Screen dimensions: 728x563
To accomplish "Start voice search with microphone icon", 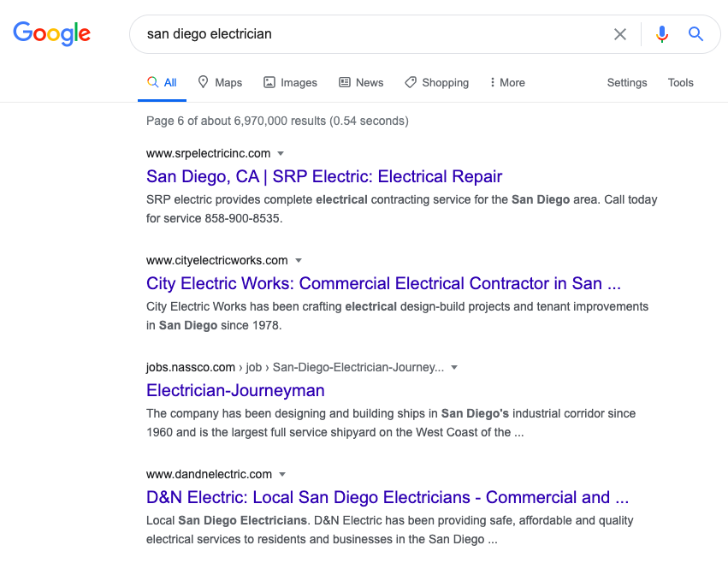I will coord(662,34).
